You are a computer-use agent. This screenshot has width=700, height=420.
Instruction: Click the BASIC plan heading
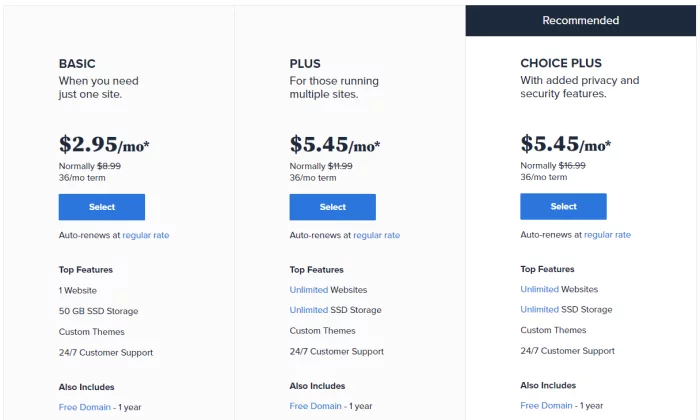click(x=77, y=64)
